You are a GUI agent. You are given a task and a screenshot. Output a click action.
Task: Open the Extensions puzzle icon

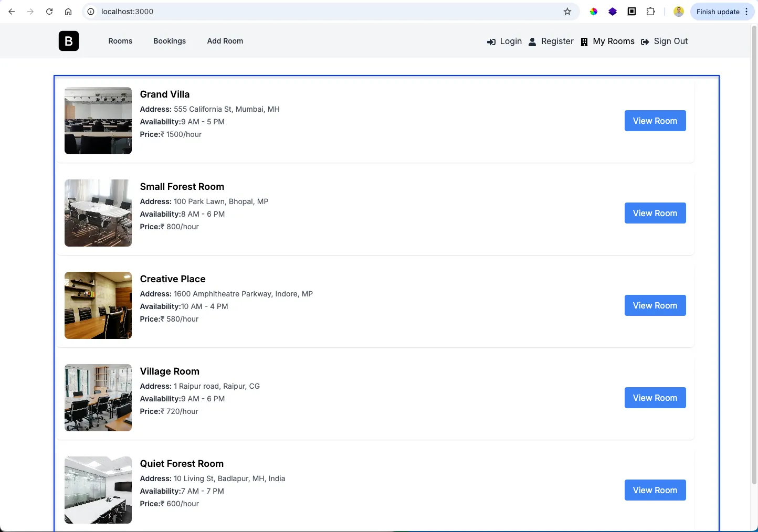pos(651,12)
